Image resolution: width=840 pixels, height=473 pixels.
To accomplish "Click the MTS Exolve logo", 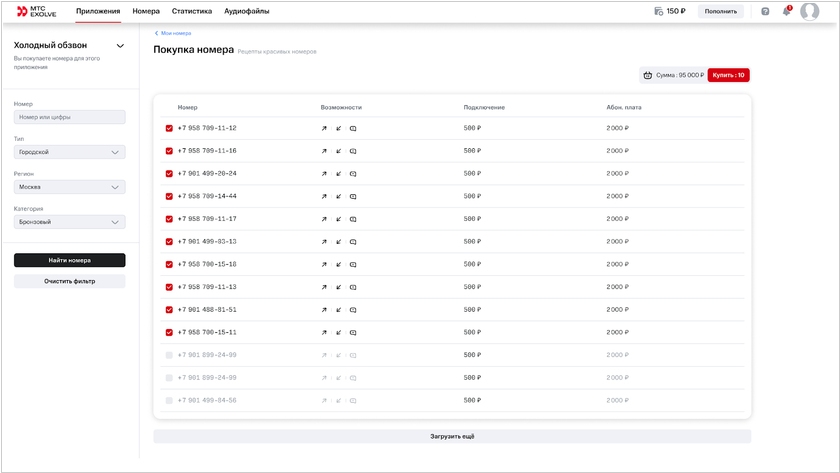I will coord(37,11).
